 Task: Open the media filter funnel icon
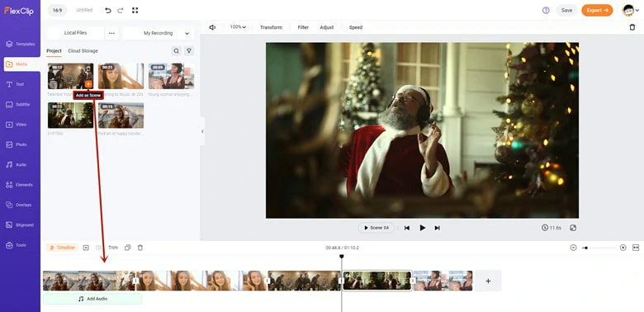(x=189, y=51)
